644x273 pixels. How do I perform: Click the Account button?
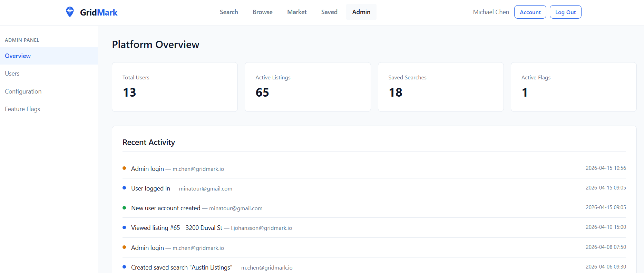click(530, 12)
